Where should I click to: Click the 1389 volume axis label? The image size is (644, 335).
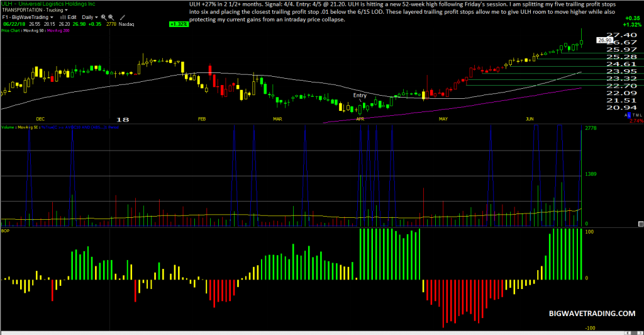pyautogui.click(x=591, y=174)
